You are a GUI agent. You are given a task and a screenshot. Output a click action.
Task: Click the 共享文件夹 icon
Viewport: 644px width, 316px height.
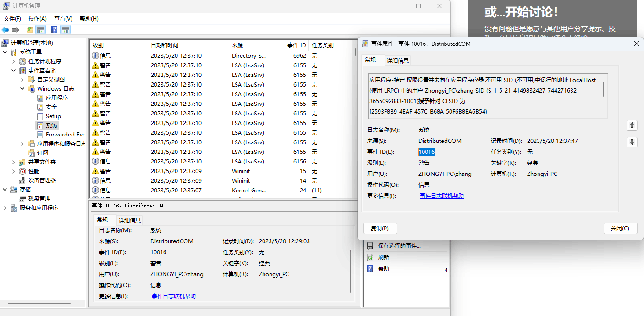click(x=22, y=162)
